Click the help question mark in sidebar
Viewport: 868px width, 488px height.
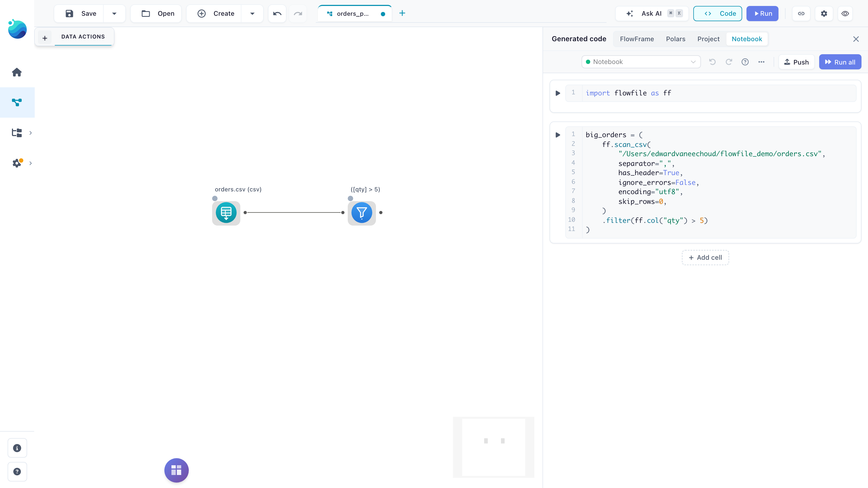click(x=17, y=471)
